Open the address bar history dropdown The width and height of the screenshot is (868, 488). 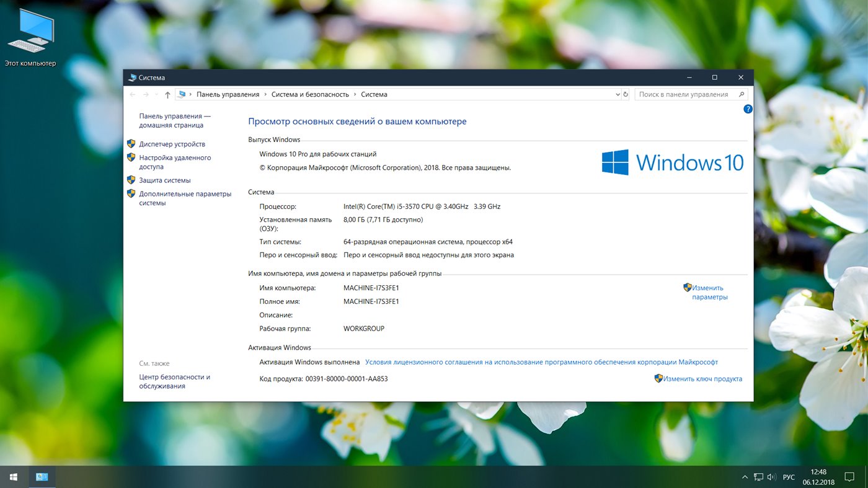618,94
